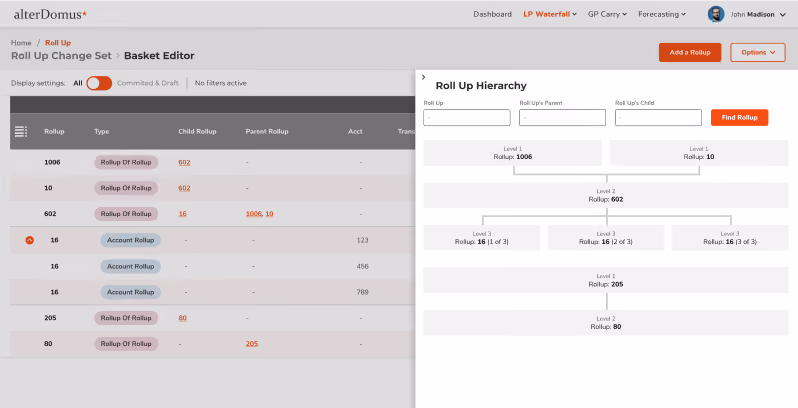
Task: Open child rollup 602 link in row 1006
Action: (x=184, y=162)
